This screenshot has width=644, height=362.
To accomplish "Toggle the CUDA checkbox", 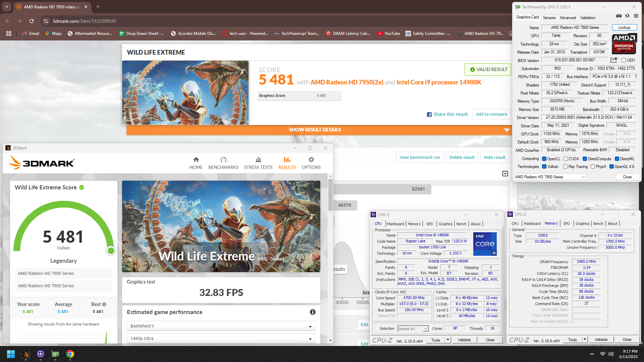I will pos(566,159).
